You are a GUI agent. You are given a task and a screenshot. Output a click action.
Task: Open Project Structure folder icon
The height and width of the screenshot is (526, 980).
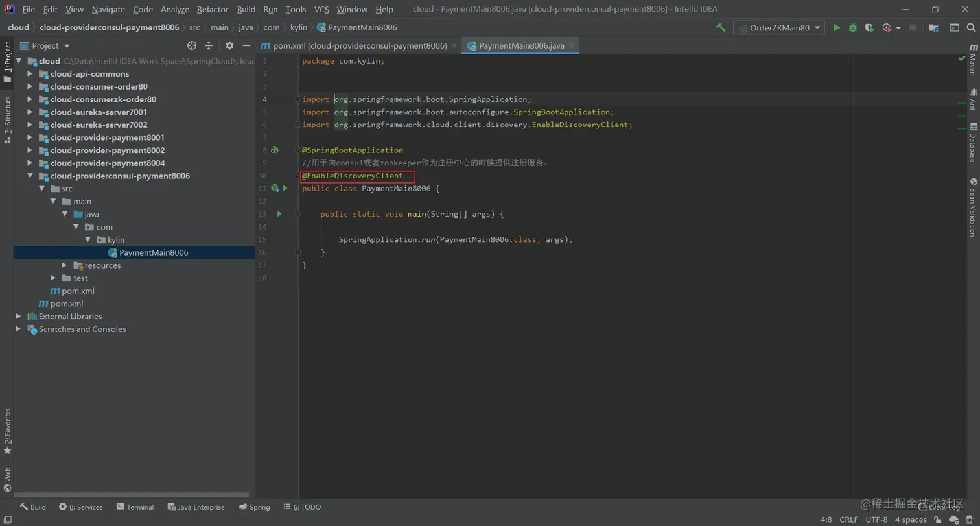pyautogui.click(x=933, y=28)
